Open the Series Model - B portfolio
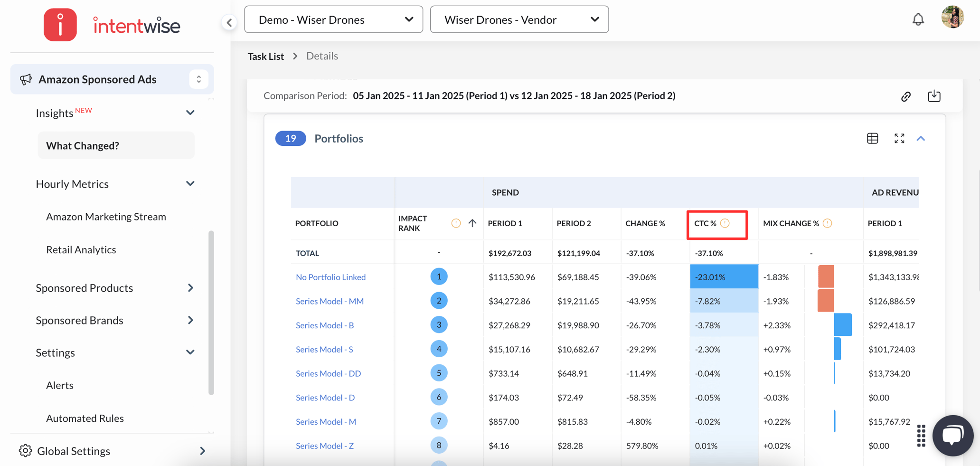The height and width of the screenshot is (466, 980). [x=325, y=325]
